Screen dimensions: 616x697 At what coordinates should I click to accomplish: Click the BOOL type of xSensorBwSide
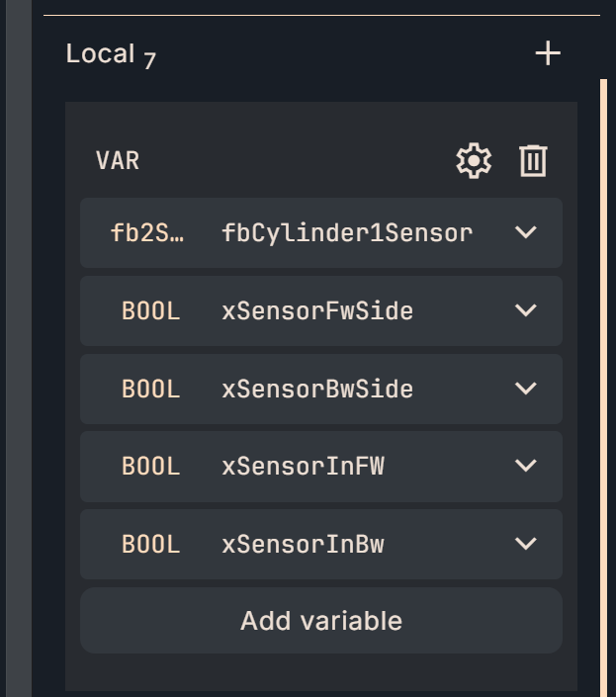(150, 389)
